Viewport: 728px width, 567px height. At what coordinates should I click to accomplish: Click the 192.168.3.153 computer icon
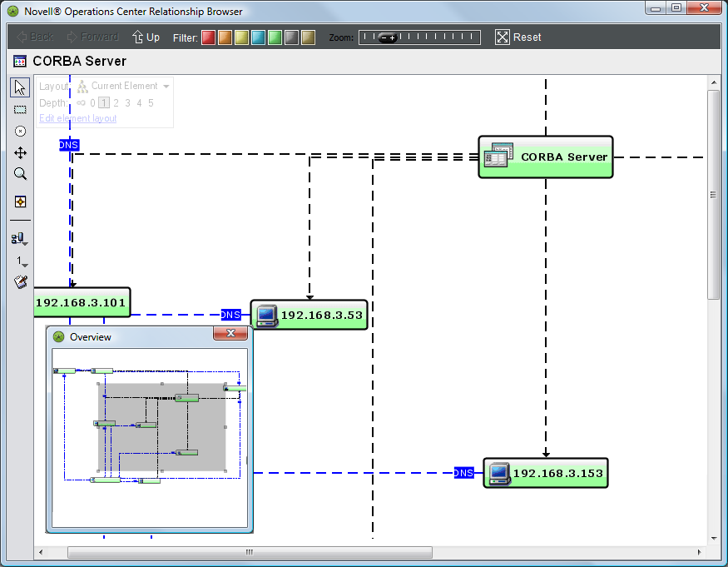[499, 474]
